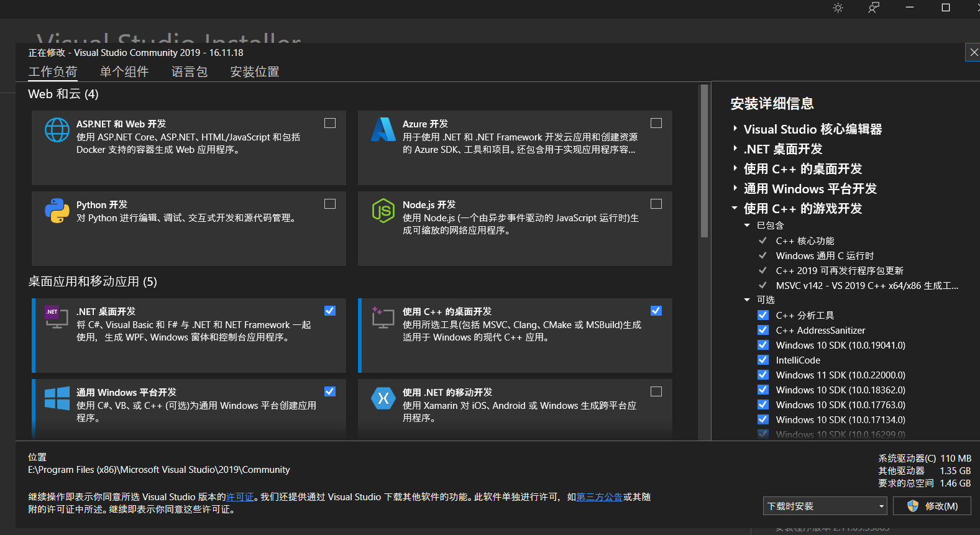Image resolution: width=980 pixels, height=535 pixels.
Task: Click the Windows 通用 C 运行时 item
Action: click(x=825, y=255)
